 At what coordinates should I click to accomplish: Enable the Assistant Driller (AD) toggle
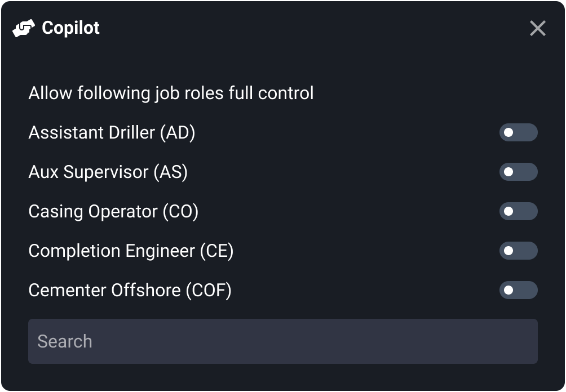click(518, 132)
